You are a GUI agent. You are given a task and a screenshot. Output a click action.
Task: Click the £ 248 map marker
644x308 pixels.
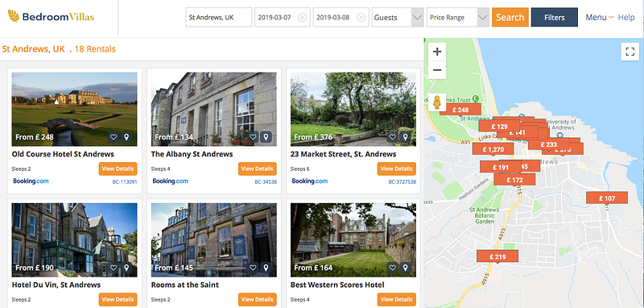(460, 110)
